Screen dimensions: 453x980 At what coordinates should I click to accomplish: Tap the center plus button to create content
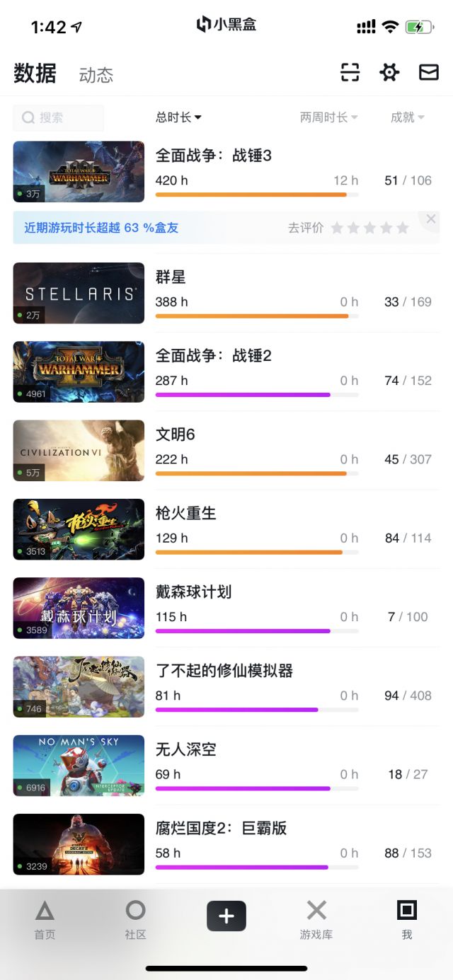226,915
